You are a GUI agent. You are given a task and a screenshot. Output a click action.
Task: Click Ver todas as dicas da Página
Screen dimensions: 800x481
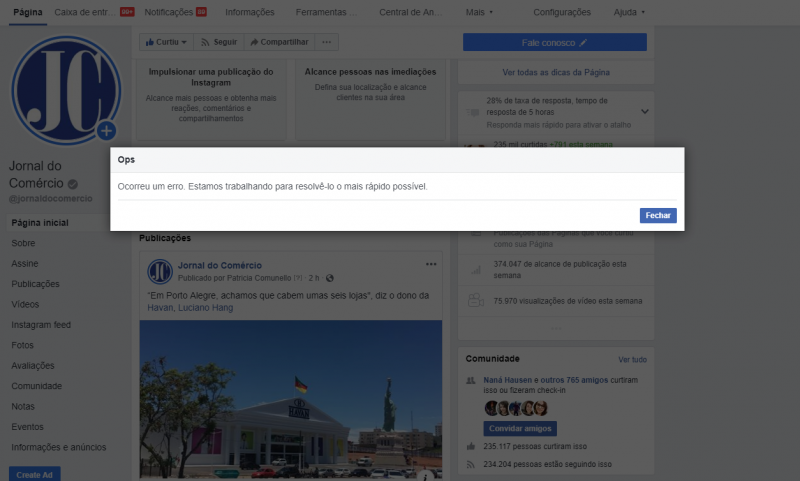[x=555, y=73]
